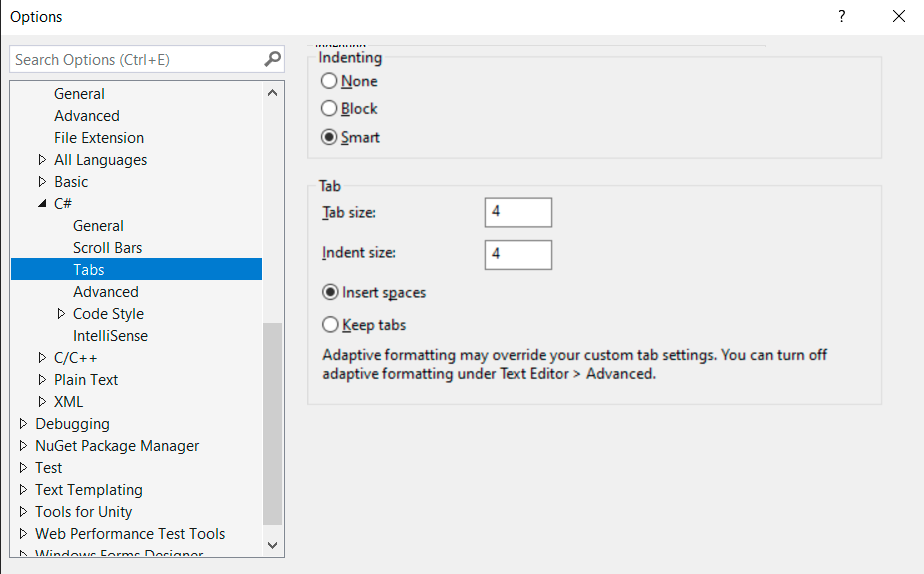Screen dimensions: 924x574
Task: Select the NuGet Package Manager label
Action: [x=117, y=446]
